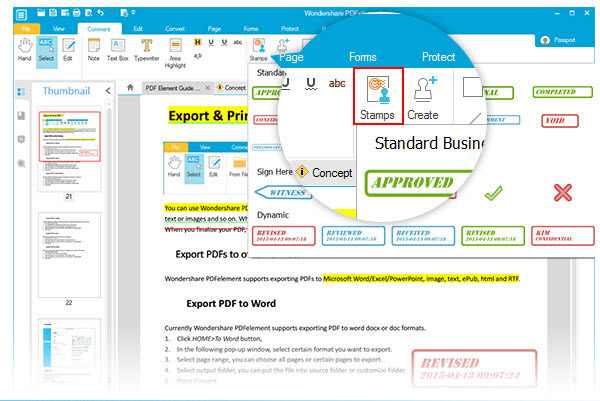Image resolution: width=600 pixels, height=401 pixels.
Task: Open the application menu icon in title bar
Action: (x=21, y=15)
